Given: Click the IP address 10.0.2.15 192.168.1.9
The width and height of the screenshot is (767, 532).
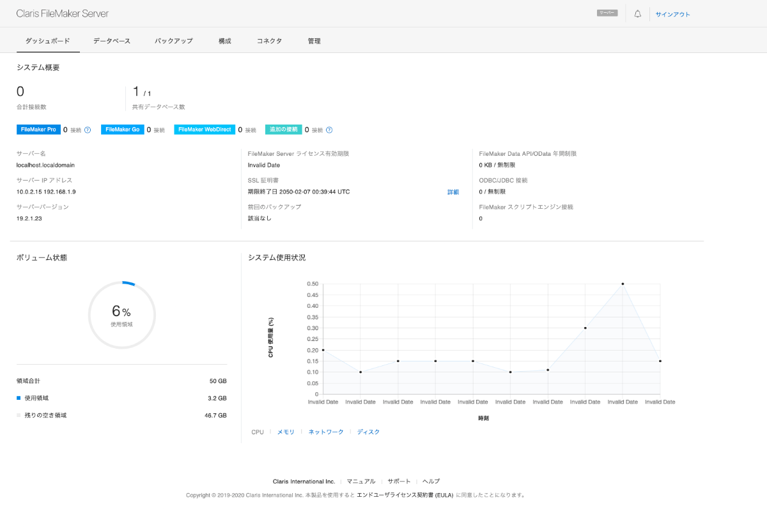Looking at the screenshot, I should coord(46,192).
